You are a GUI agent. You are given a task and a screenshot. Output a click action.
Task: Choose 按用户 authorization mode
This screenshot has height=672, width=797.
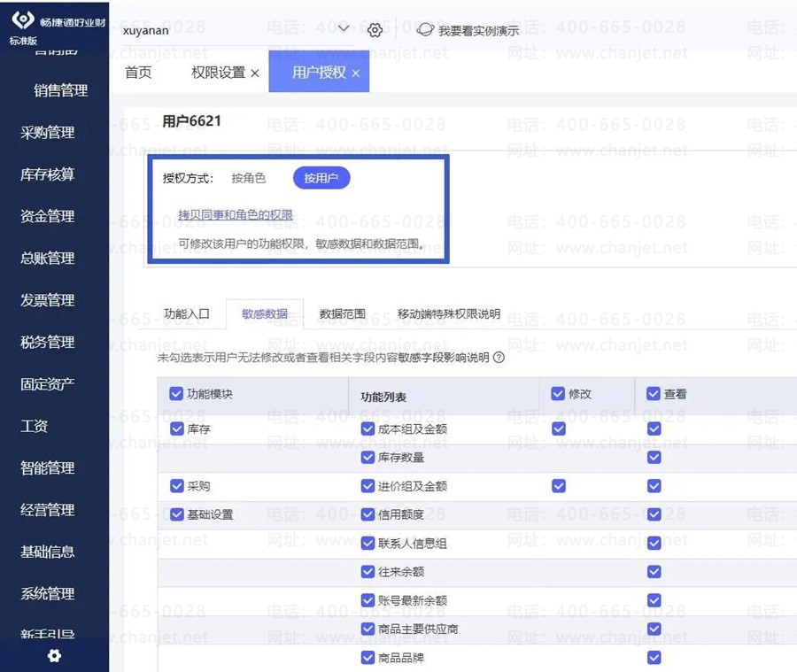pos(321,178)
